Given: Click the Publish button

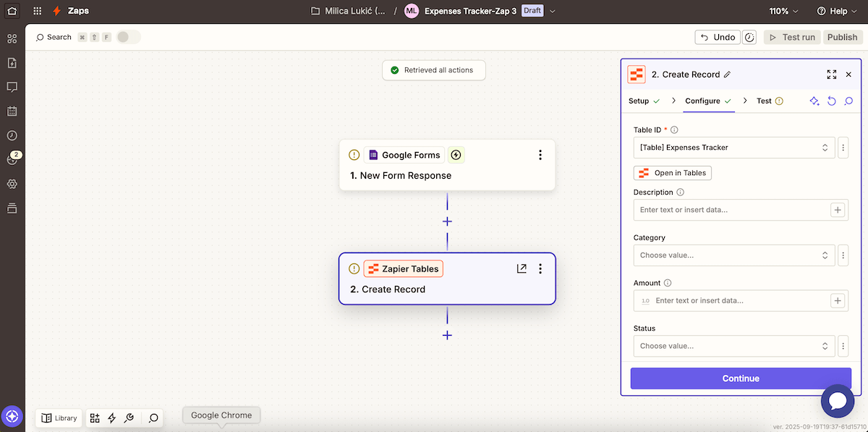Looking at the screenshot, I should point(842,36).
